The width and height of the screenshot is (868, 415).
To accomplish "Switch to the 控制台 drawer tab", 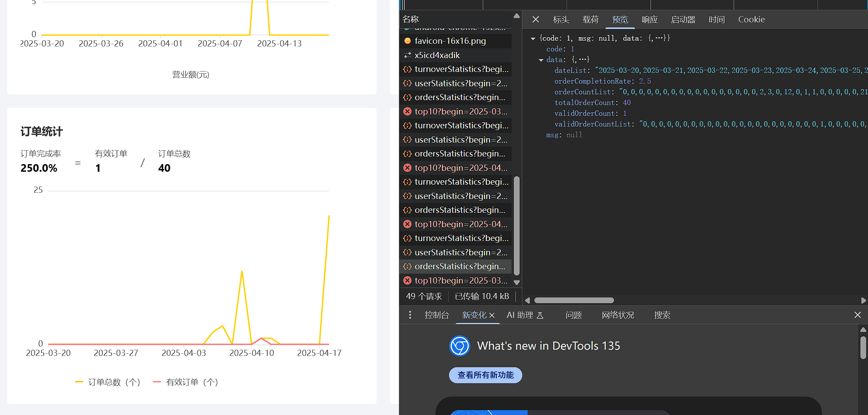I will click(436, 315).
